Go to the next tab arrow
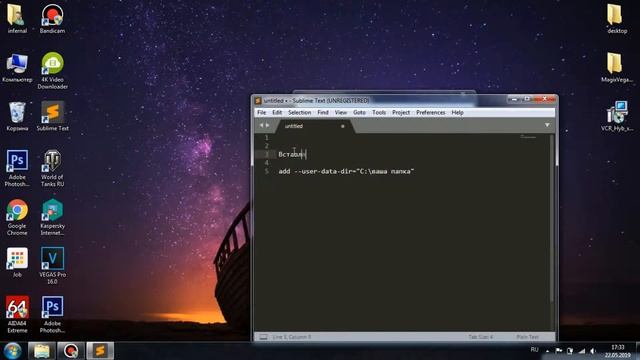640x360 pixels. tap(267, 125)
